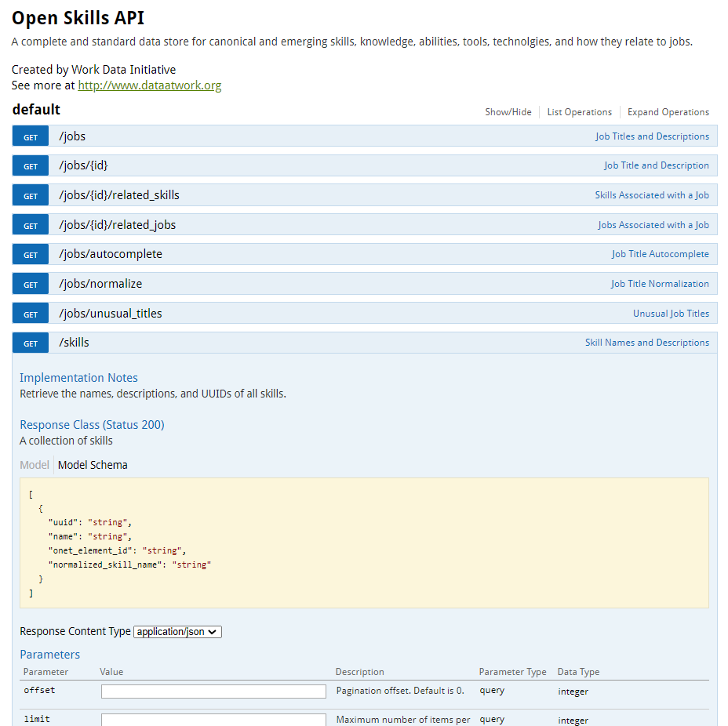The image size is (728, 726).
Task: Open Response Content Type dropdown
Action: point(177,632)
